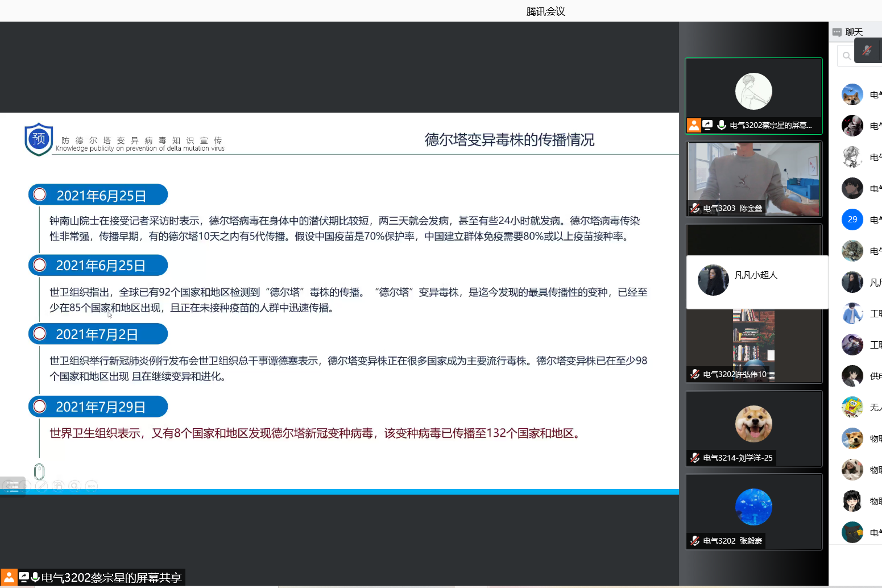The width and height of the screenshot is (882, 588).
Task: Click the search icon in chat panel
Action: [x=847, y=56]
